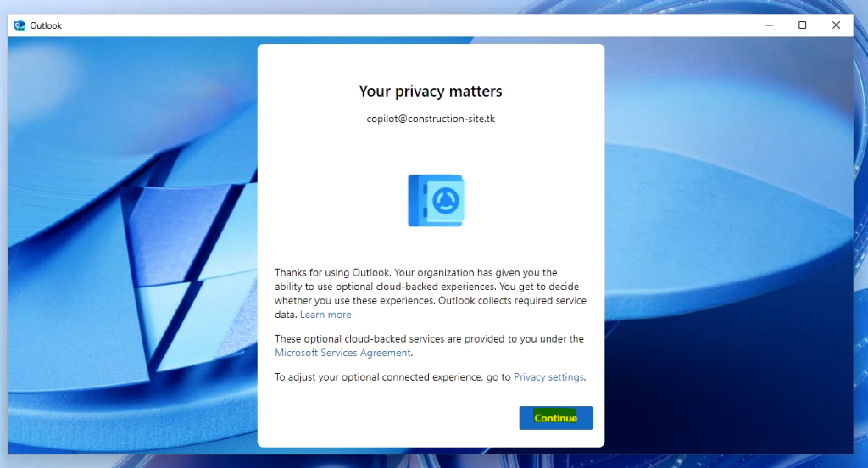Click the blue safe privacy icon
Screen dimensions: 868x468
(436, 200)
